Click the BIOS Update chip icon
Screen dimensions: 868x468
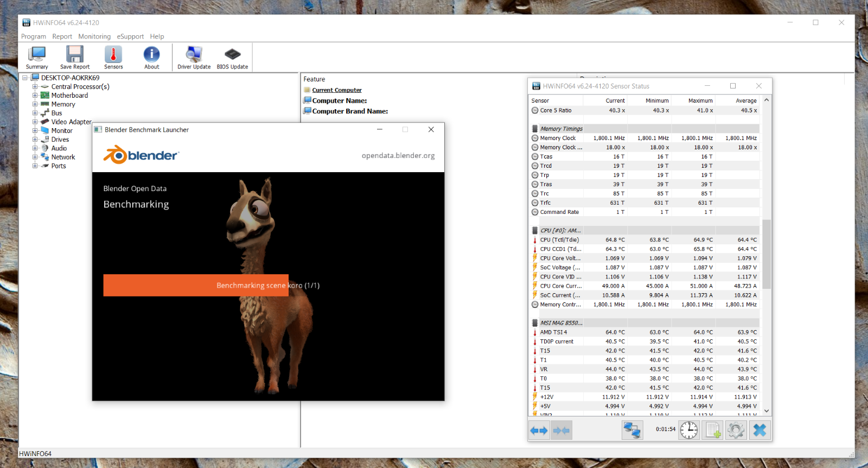(x=232, y=58)
